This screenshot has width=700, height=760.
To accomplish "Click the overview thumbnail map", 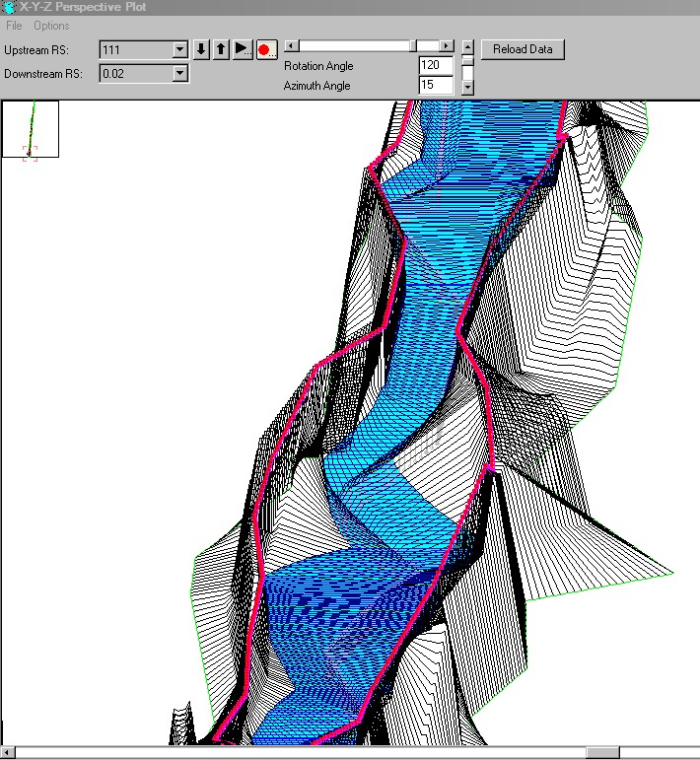I will tap(31, 129).
